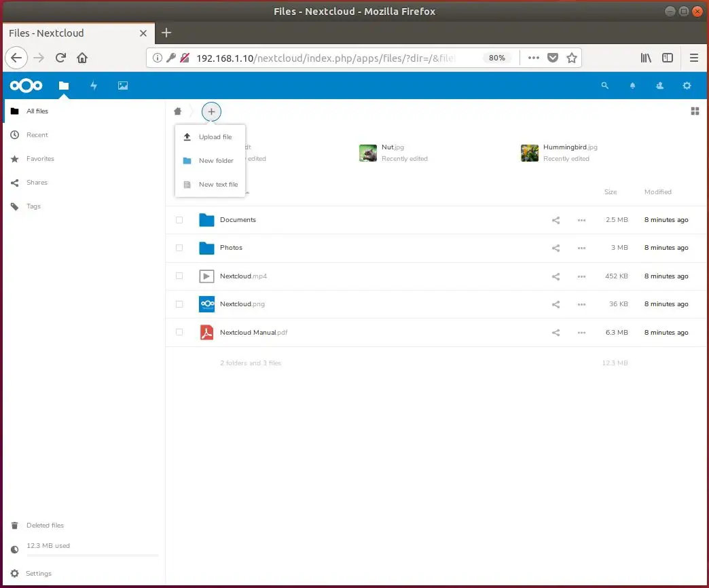Viewport: 709px width, 588px height.
Task: Click the storage usage bar
Action: click(x=92, y=555)
